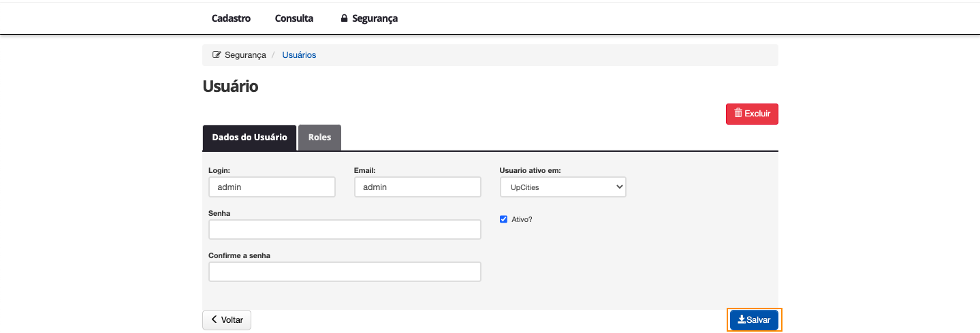Switch to the Dados do Usuário tab
Image resolution: width=980 pixels, height=333 pixels.
[x=249, y=137]
